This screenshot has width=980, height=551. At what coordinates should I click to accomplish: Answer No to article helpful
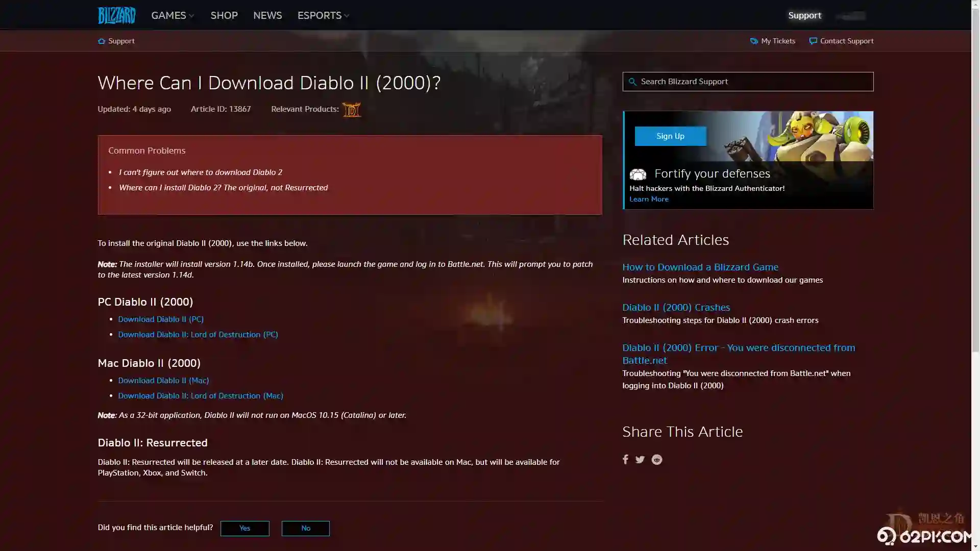click(305, 528)
